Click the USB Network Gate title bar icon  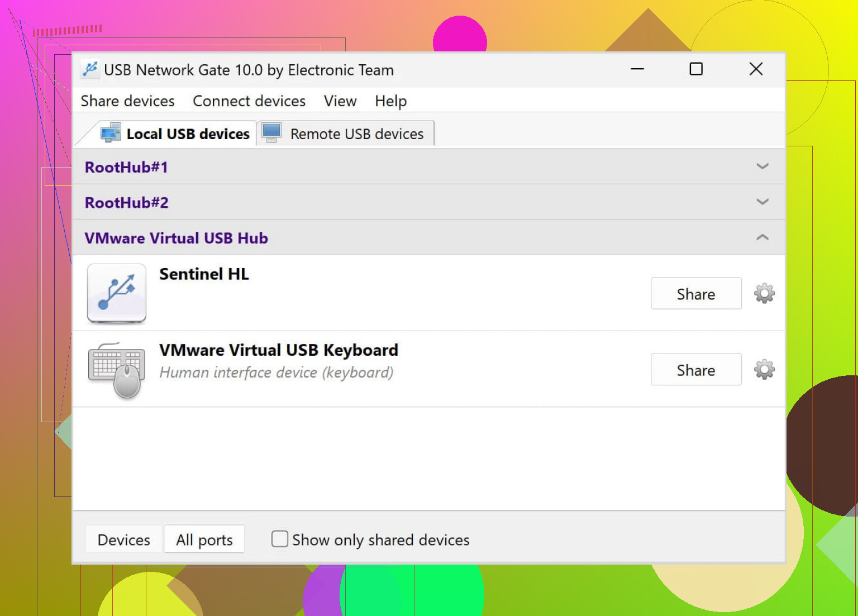click(90, 69)
